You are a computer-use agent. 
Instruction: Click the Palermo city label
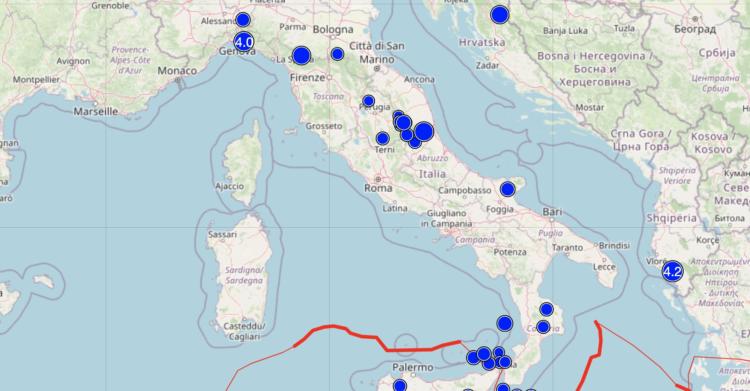coord(413,367)
